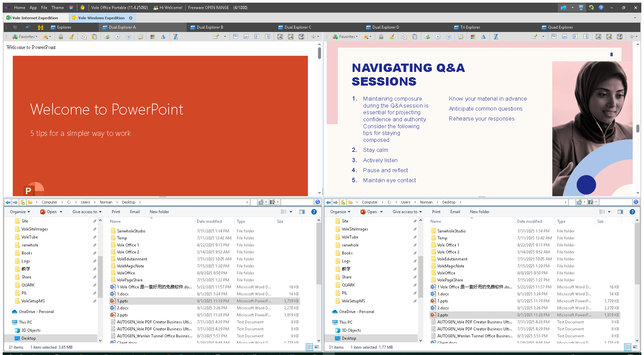Click the refresh icon in right pane toolbar
644x355 pixels.
click(x=427, y=37)
